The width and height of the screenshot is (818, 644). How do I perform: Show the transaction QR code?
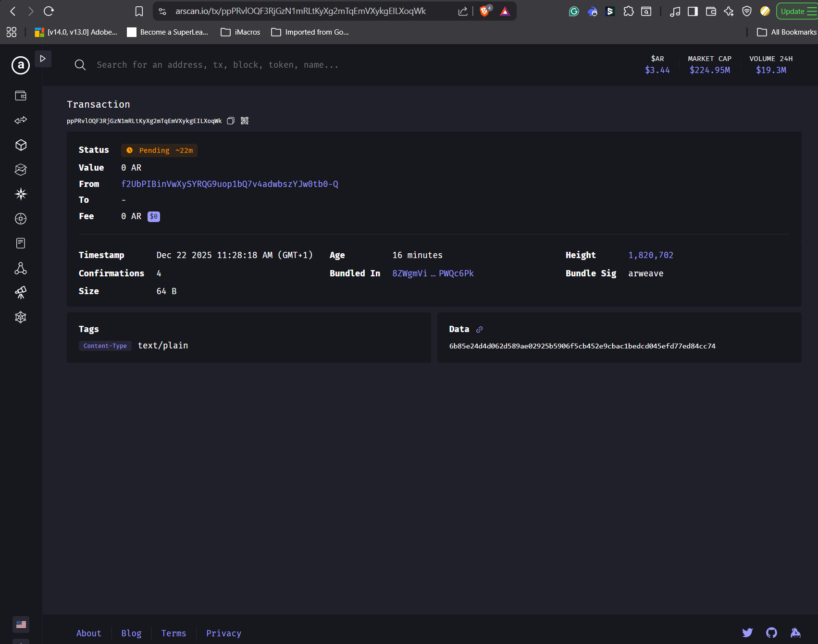(245, 121)
